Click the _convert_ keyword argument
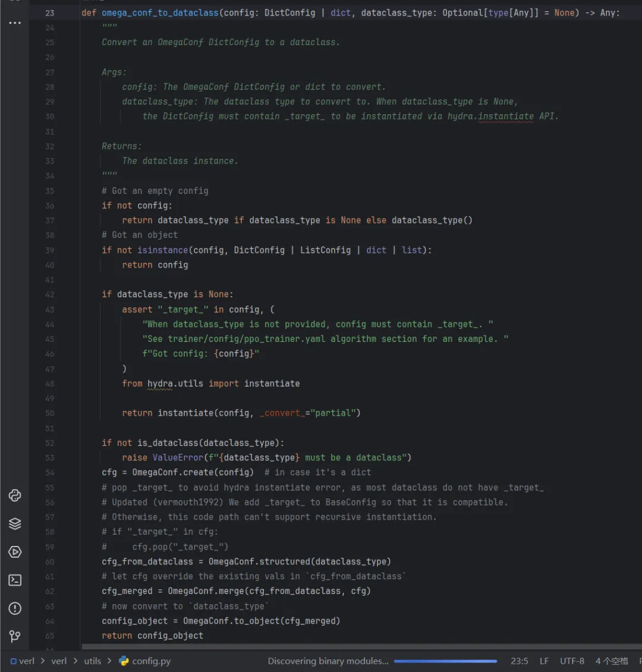Screen dimensions: 642x672 tap(282, 413)
